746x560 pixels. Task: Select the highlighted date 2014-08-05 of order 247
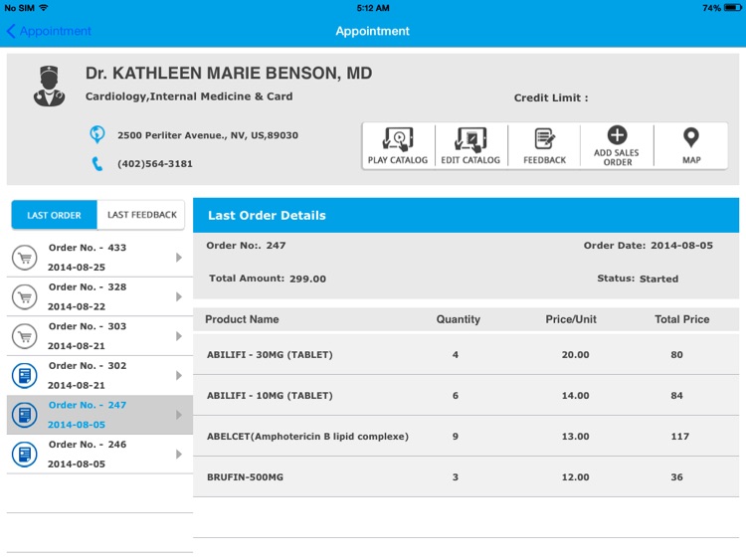click(77, 425)
